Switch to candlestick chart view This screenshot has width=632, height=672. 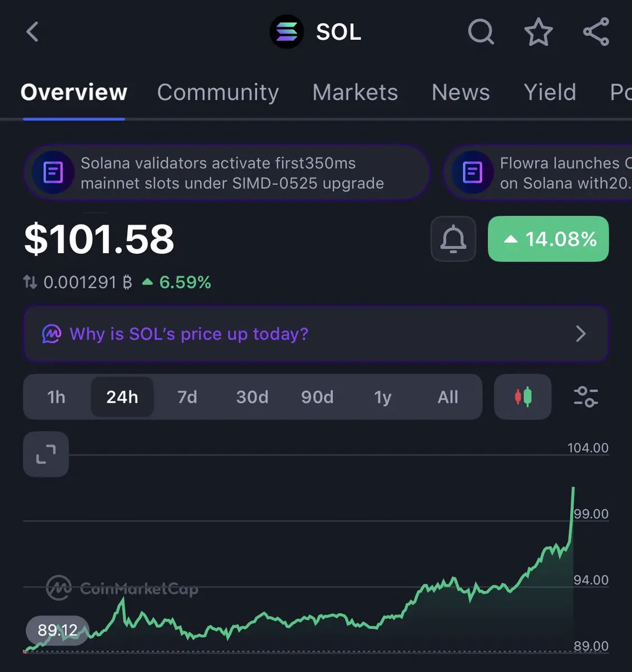point(523,397)
